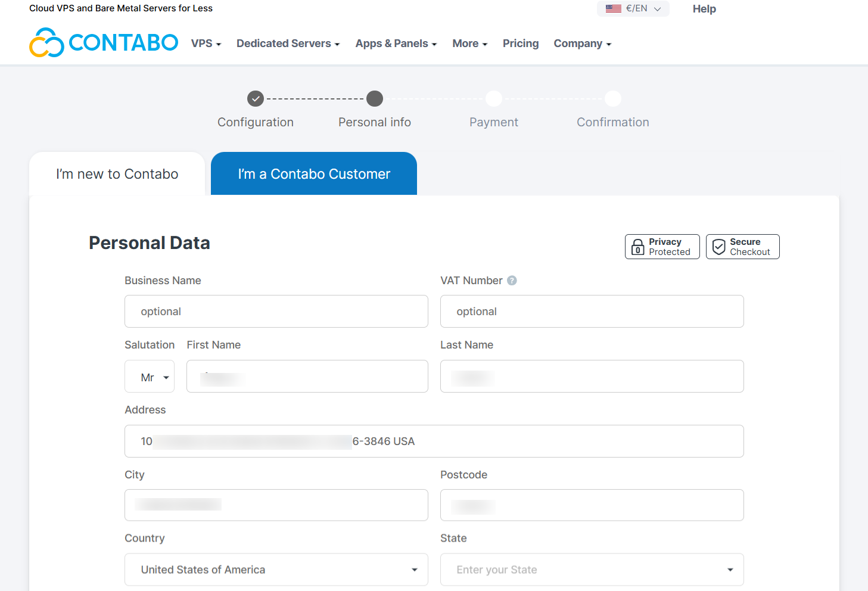
Task: Click the Payment step circle
Action: tap(494, 98)
